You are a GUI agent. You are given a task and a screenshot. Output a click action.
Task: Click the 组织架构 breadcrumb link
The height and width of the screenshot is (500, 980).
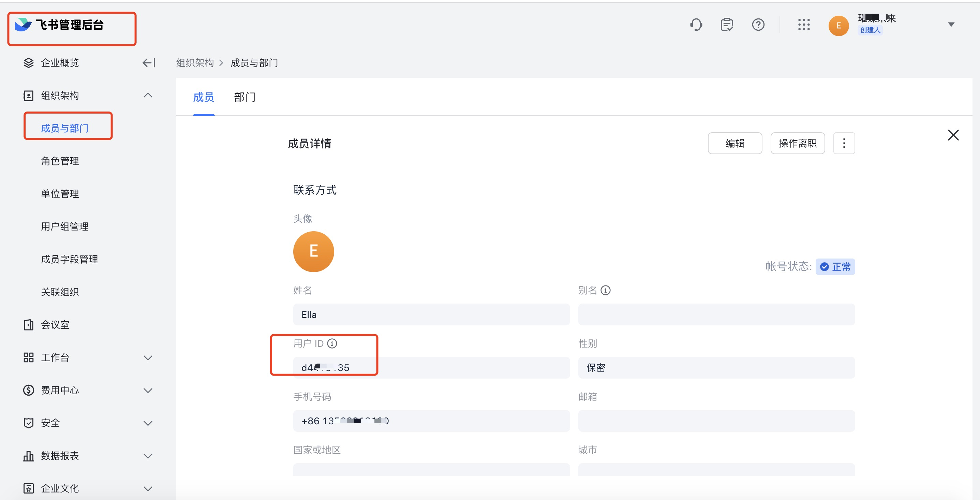pos(195,63)
